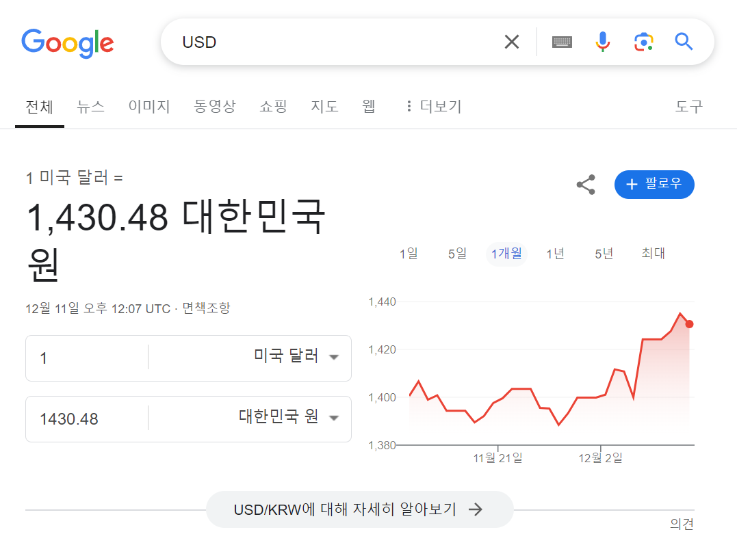
Task: Open the on-screen keyboard icon
Action: coord(562,42)
